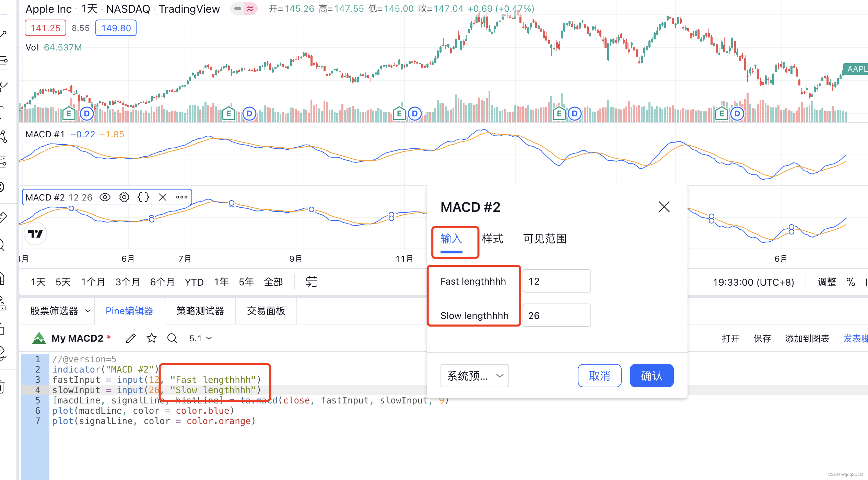
Task: Toggle the percentage scale with % button
Action: tap(851, 282)
